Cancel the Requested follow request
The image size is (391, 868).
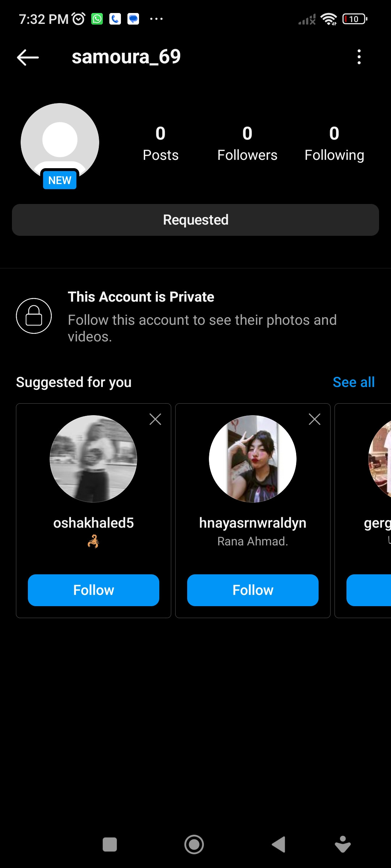pyautogui.click(x=195, y=220)
